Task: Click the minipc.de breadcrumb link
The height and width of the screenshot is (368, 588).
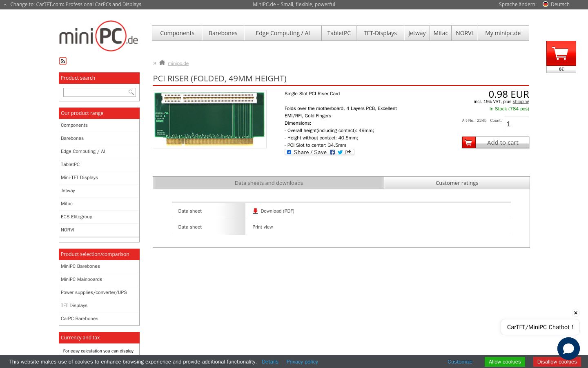Action: coord(178,63)
